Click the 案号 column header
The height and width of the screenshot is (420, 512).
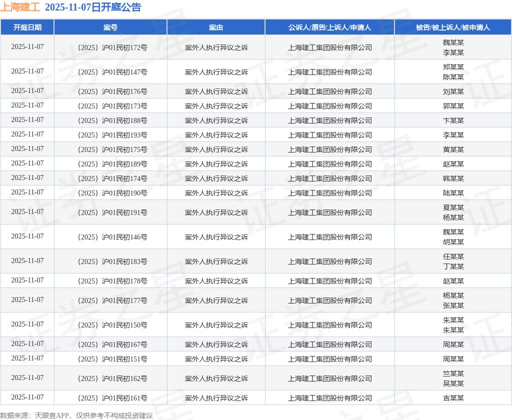coord(110,27)
